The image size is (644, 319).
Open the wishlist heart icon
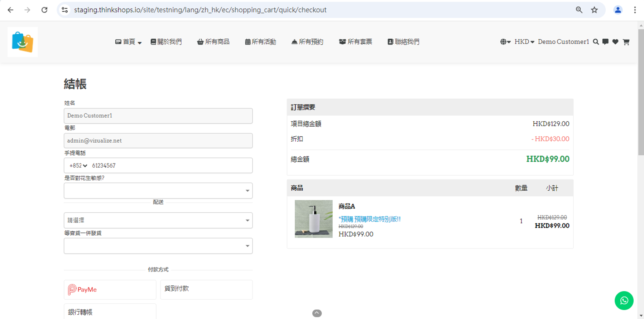pos(615,42)
